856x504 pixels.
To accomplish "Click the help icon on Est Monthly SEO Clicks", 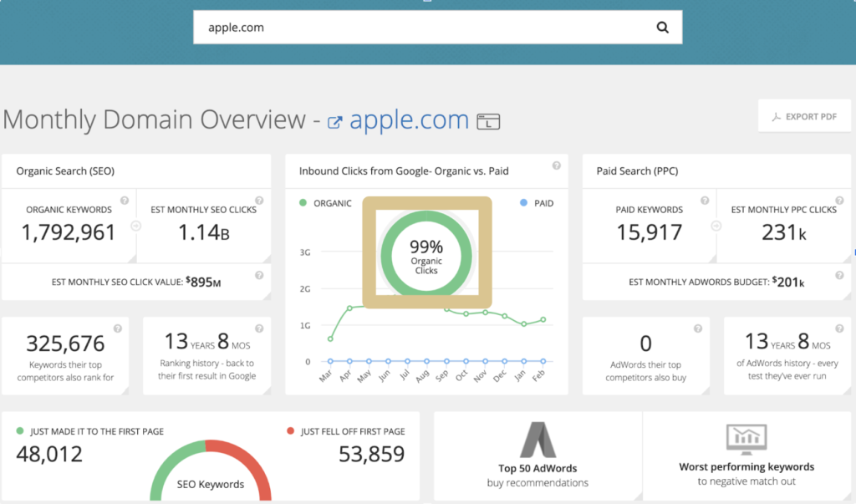I will (259, 201).
